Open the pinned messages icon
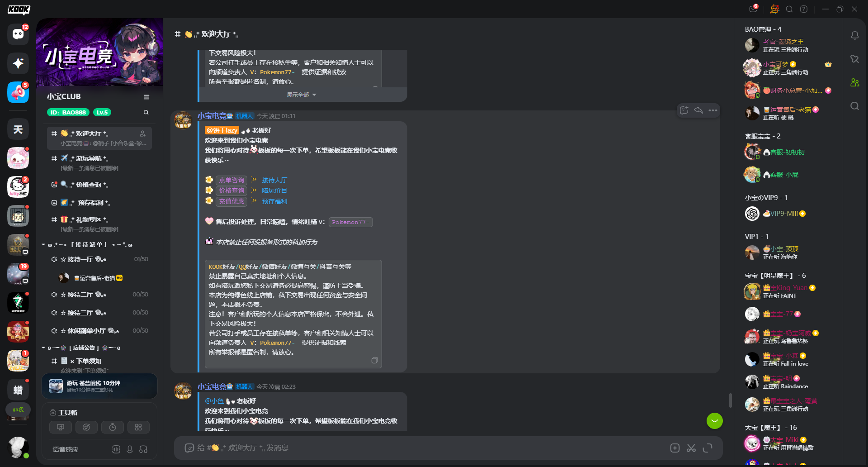The image size is (868, 467). 854,59
